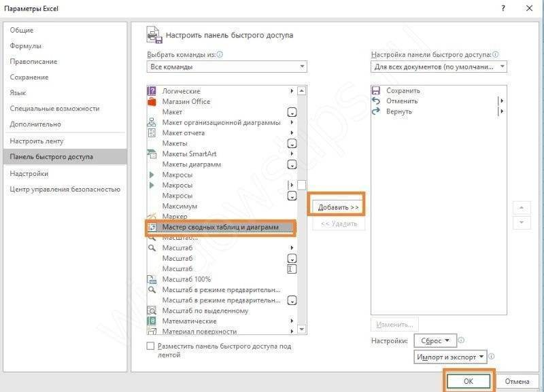Expand the Отменить split arrow
Image resolution: width=544 pixels, height=392 pixels.
[501, 101]
